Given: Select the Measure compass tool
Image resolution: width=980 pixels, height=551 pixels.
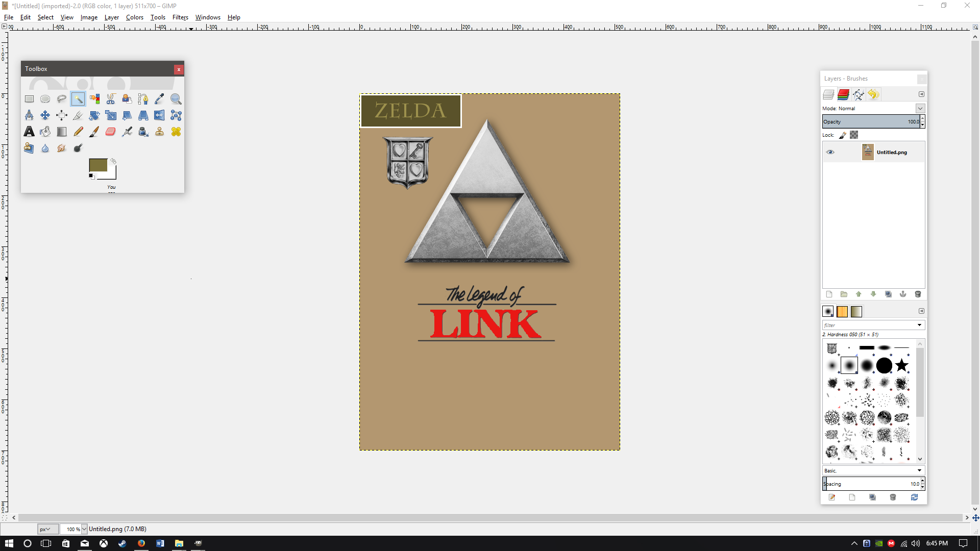Looking at the screenshot, I should pos(29,115).
